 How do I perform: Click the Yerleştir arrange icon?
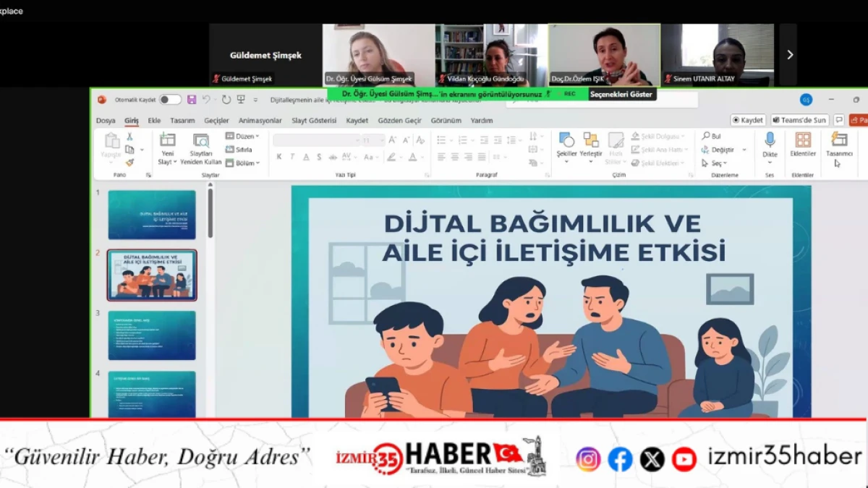coord(591,141)
